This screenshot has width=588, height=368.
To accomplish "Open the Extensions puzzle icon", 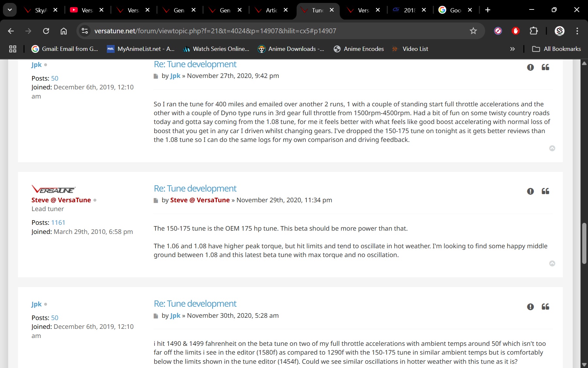I will click(533, 31).
